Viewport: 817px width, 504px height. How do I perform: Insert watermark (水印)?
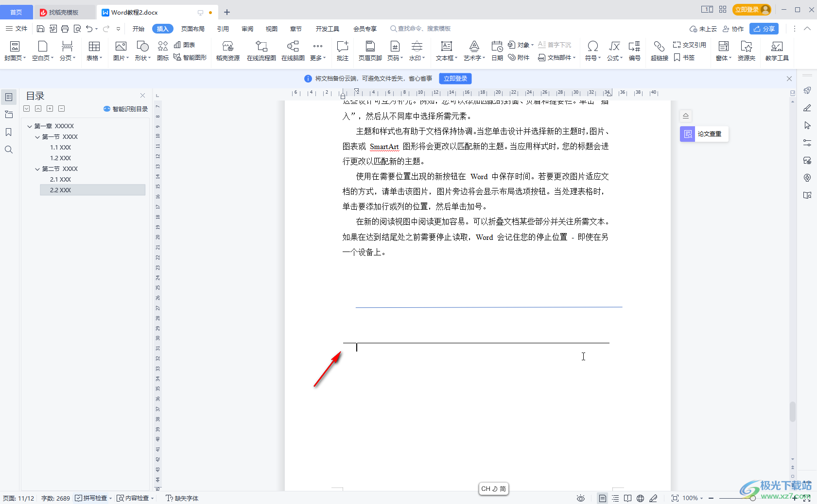click(417, 51)
